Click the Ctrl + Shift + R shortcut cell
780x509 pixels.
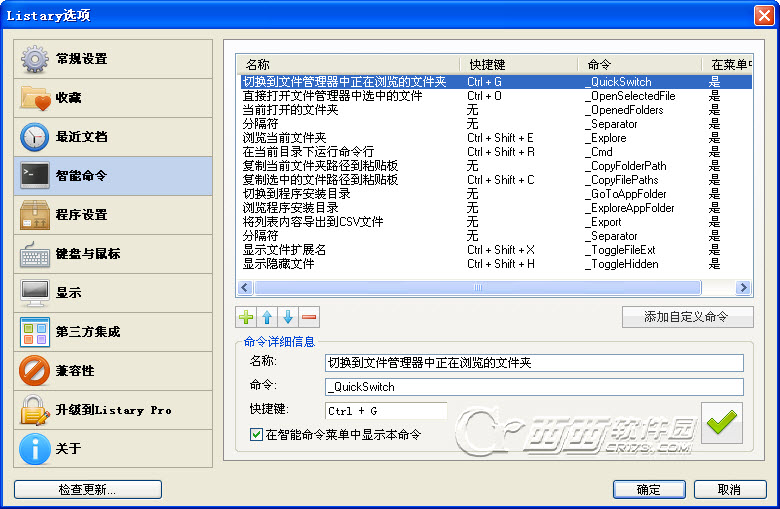[501, 152]
